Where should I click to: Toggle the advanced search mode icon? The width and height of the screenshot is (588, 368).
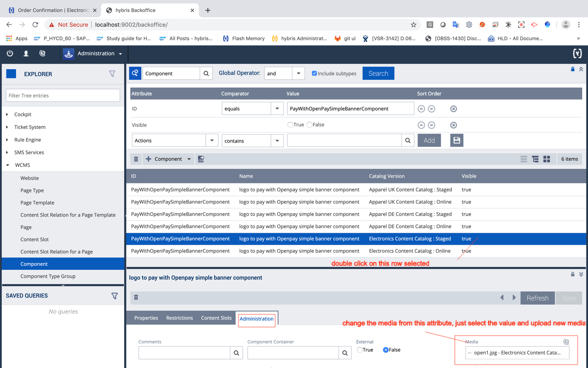tap(135, 73)
